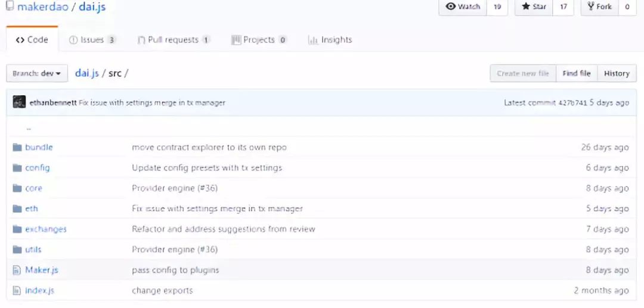Screen dimensions: 644x308
Task: Open 'move contract explorer to its own repo' commit
Action: [209, 147]
